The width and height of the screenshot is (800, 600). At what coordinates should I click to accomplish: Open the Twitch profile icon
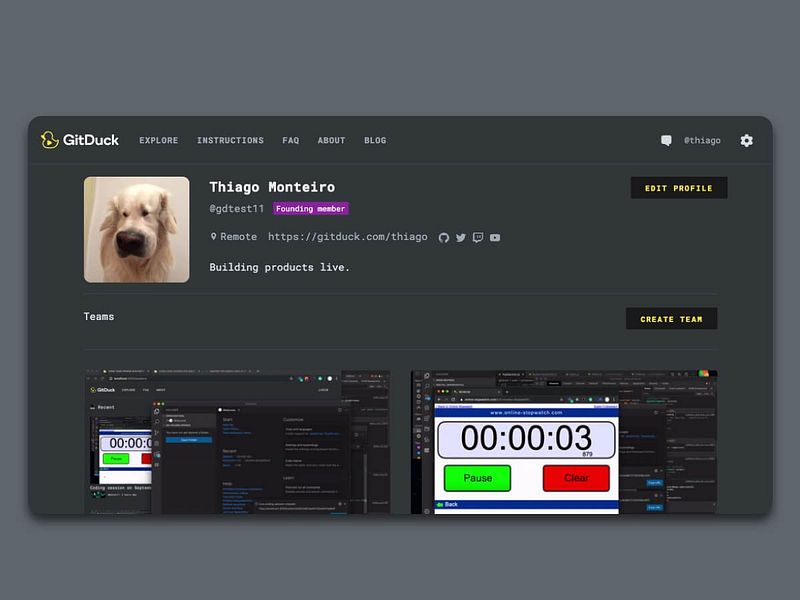point(478,238)
